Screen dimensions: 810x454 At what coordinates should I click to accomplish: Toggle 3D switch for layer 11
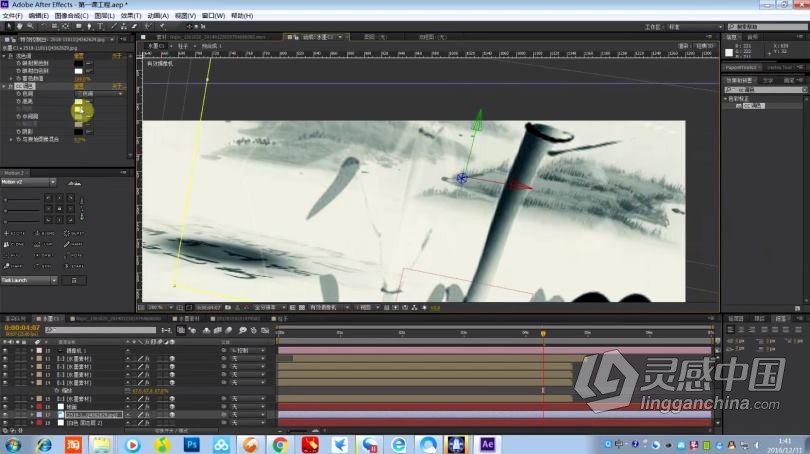point(172,358)
